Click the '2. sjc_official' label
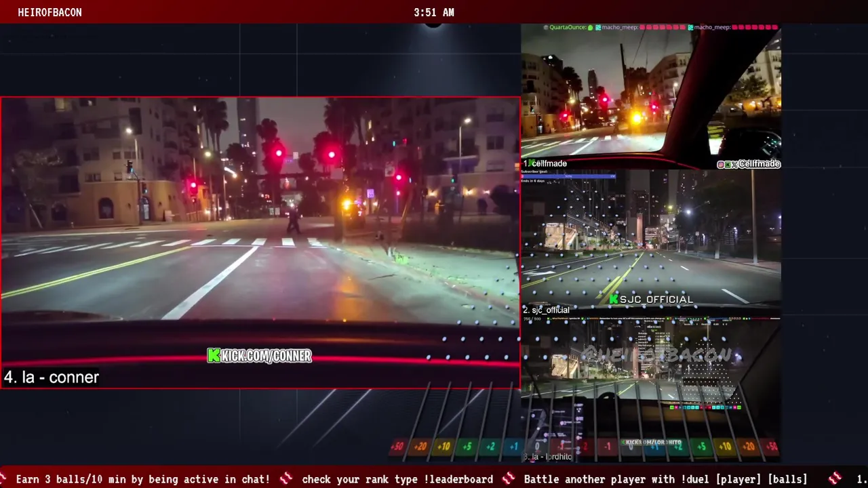The height and width of the screenshot is (488, 868). [x=546, y=310]
